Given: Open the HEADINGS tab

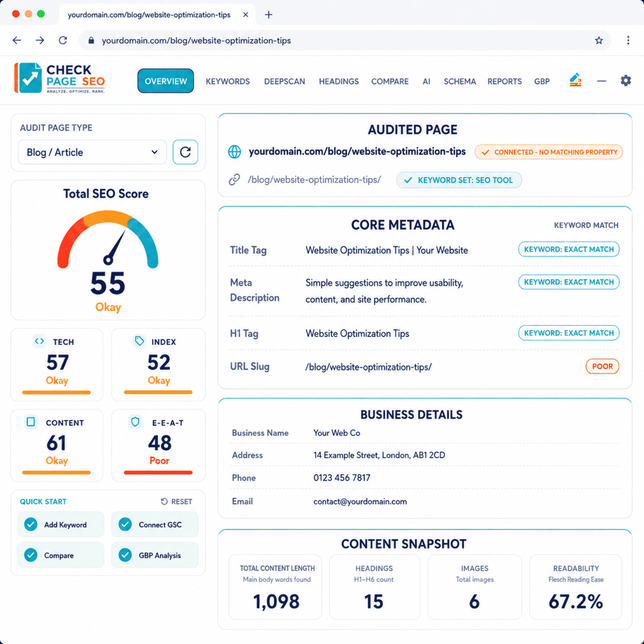Looking at the screenshot, I should click(339, 81).
